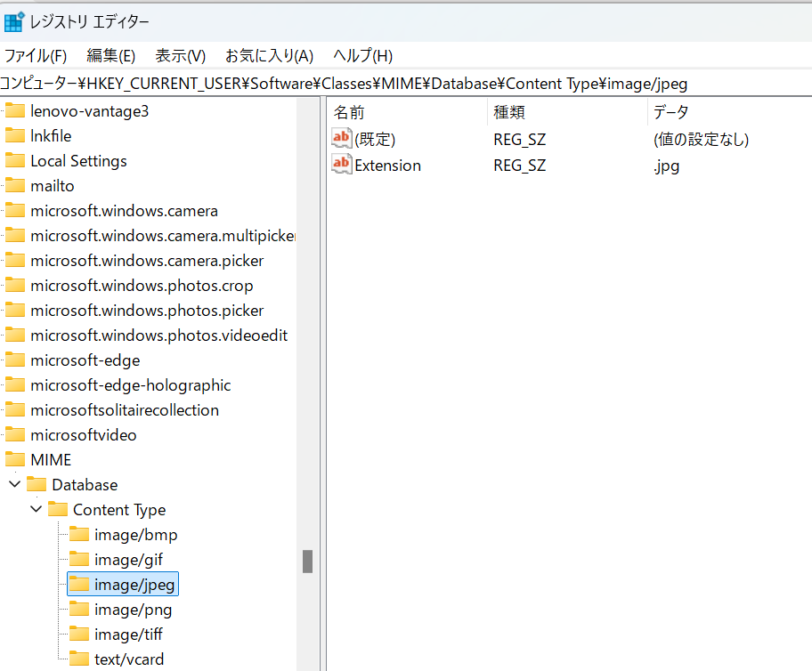Select the mailto folder icon
The height and width of the screenshot is (671, 812).
point(15,185)
